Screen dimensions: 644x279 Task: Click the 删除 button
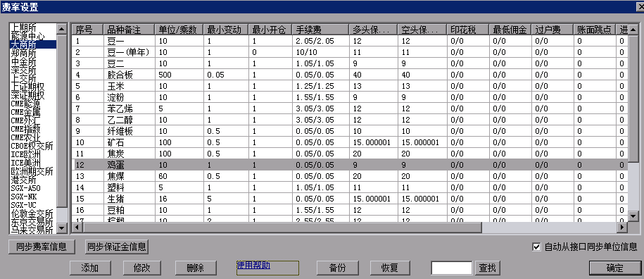pyautogui.click(x=195, y=268)
